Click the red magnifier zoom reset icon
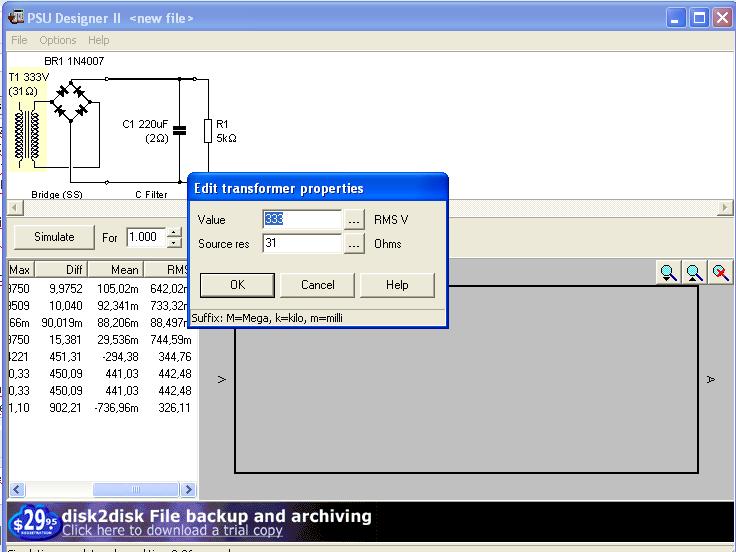This screenshot has width=736, height=552. 719,273
